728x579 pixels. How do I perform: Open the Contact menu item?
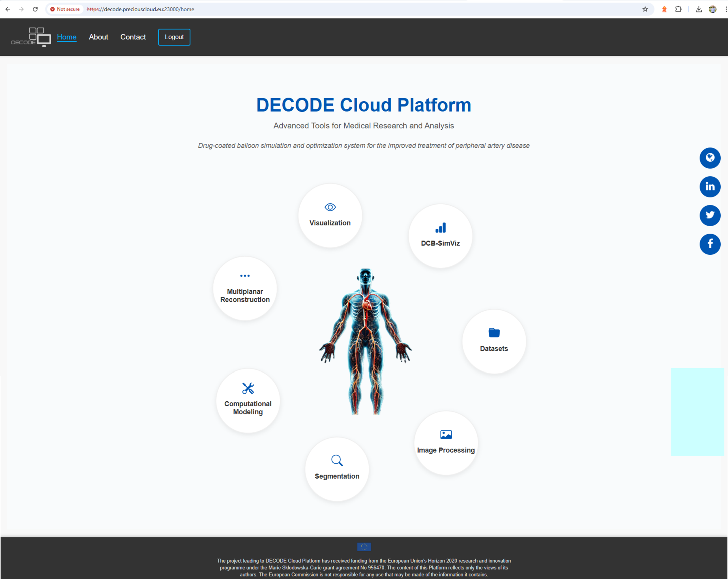[x=133, y=37]
